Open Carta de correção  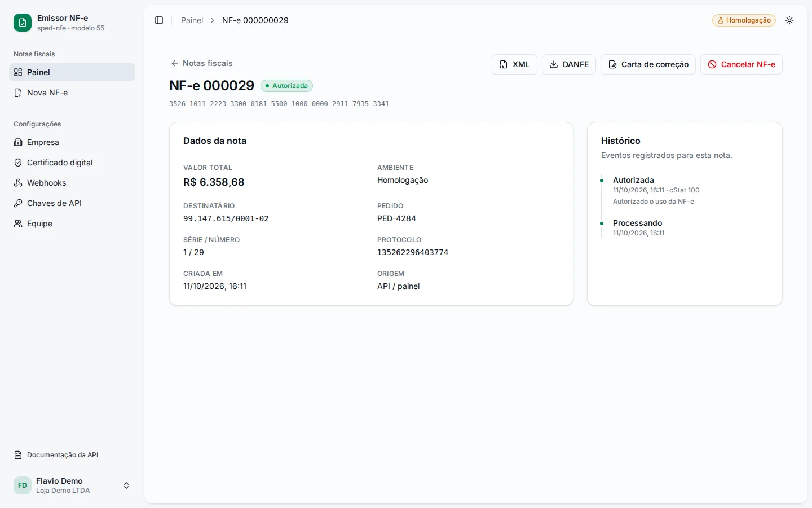(648, 64)
